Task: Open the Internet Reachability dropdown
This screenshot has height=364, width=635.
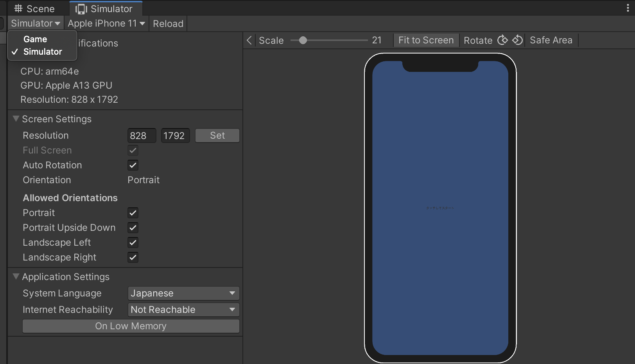Action: tap(183, 310)
